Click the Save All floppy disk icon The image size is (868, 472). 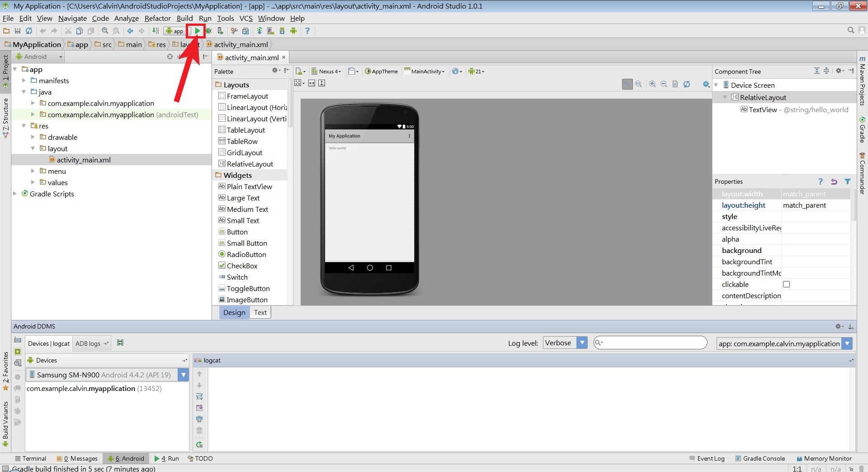coord(18,31)
